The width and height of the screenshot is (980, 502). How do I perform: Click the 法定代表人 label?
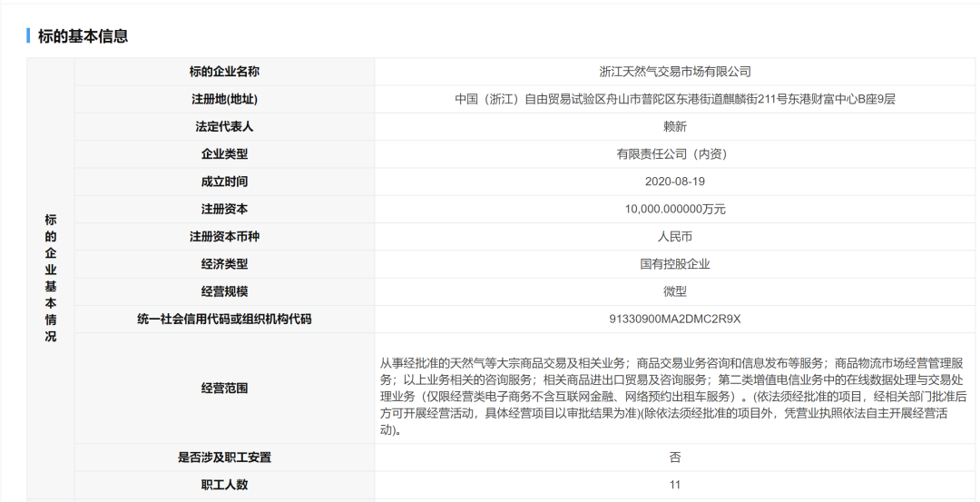[x=224, y=127]
